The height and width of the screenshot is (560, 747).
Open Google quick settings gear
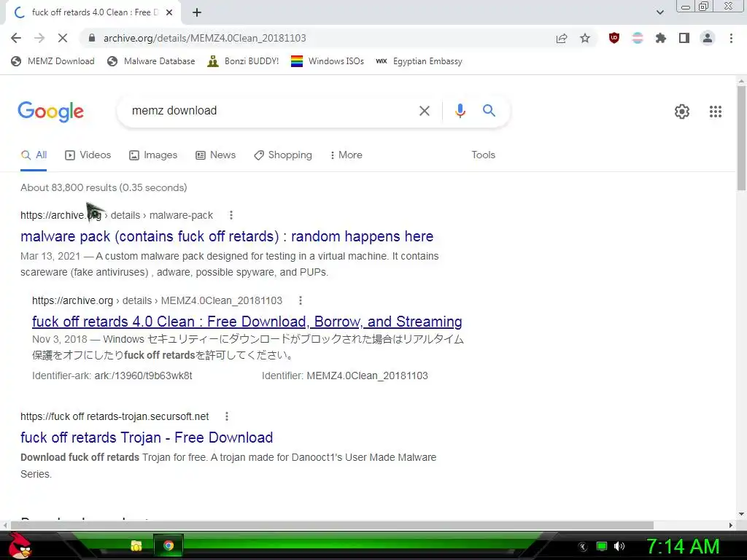(x=682, y=112)
